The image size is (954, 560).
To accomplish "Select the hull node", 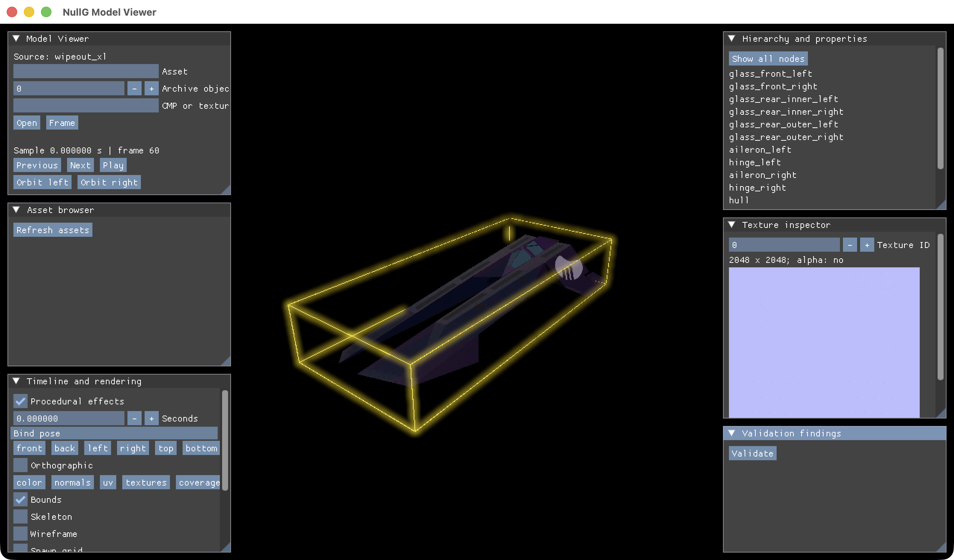I will 739,200.
